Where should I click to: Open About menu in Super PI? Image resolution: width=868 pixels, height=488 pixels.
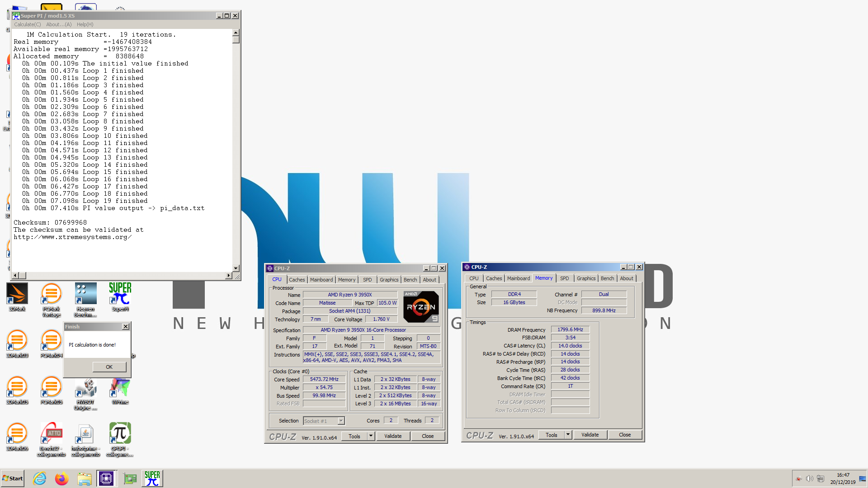[x=59, y=24]
